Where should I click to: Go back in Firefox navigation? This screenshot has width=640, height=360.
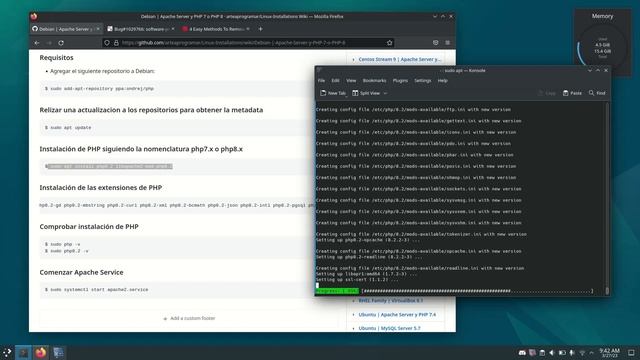click(x=37, y=43)
